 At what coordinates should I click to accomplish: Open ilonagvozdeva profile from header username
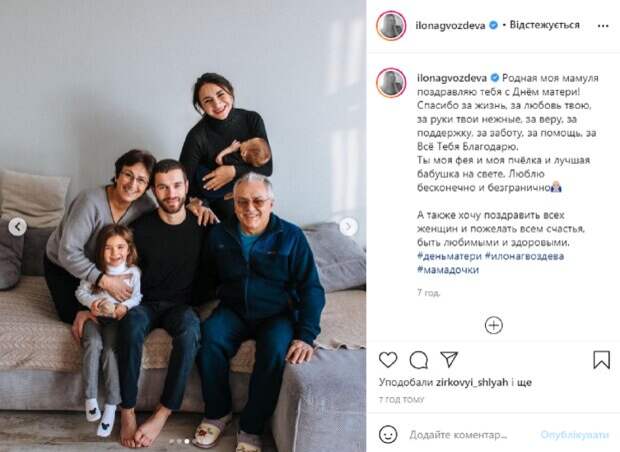[450, 26]
